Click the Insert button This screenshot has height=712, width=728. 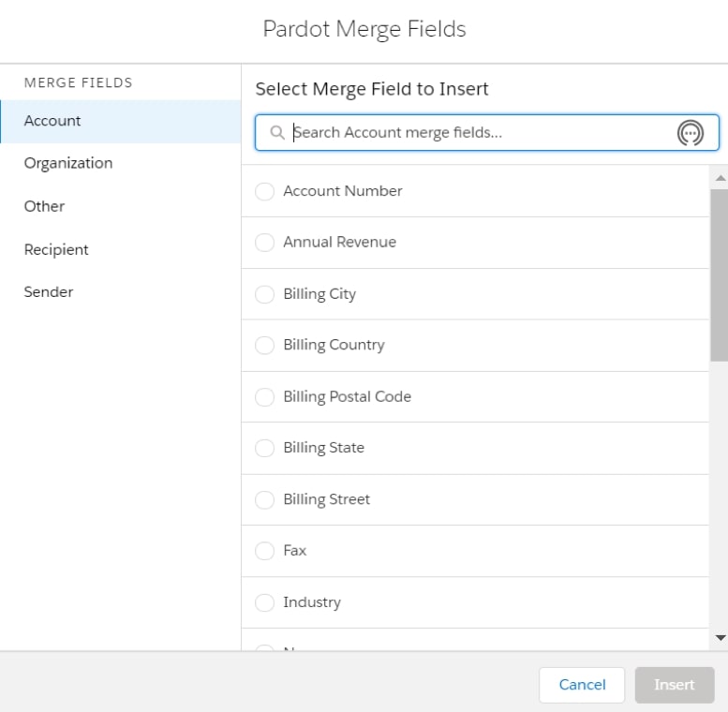(675, 685)
